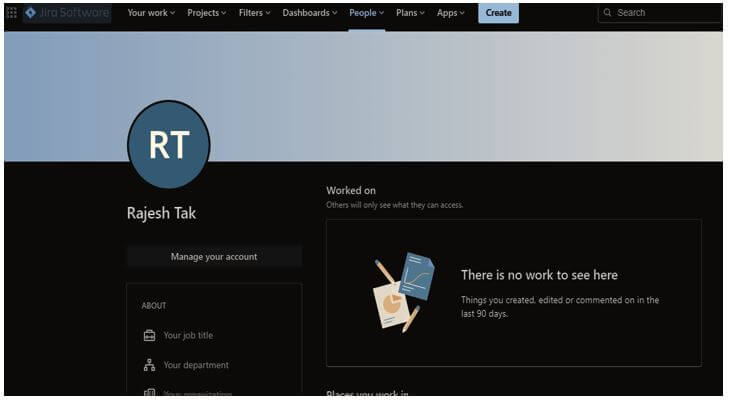Image resolution: width=737 pixels, height=407 pixels.
Task: Expand the Projects dropdown
Action: 206,13
